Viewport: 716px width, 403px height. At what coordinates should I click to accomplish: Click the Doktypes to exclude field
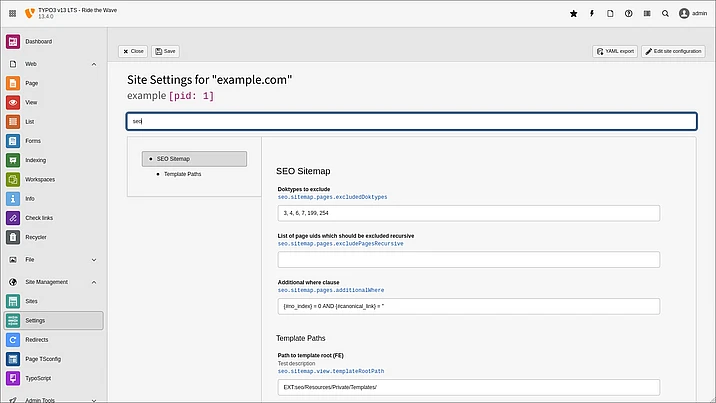tap(468, 213)
